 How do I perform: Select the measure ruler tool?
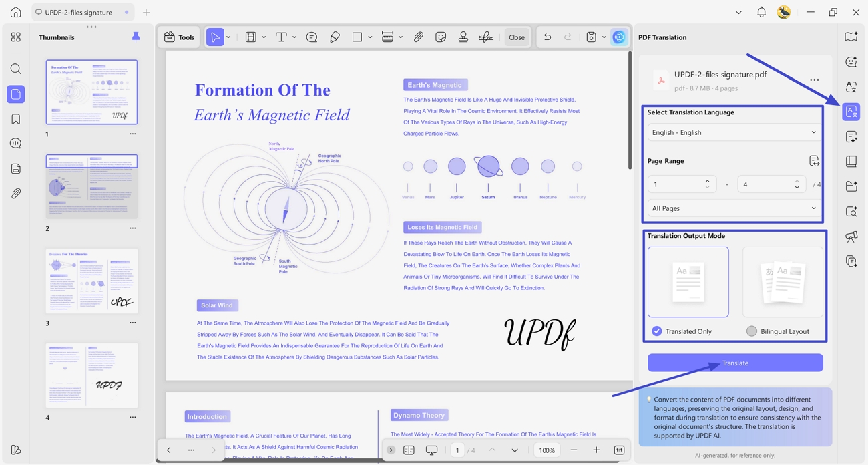click(387, 37)
